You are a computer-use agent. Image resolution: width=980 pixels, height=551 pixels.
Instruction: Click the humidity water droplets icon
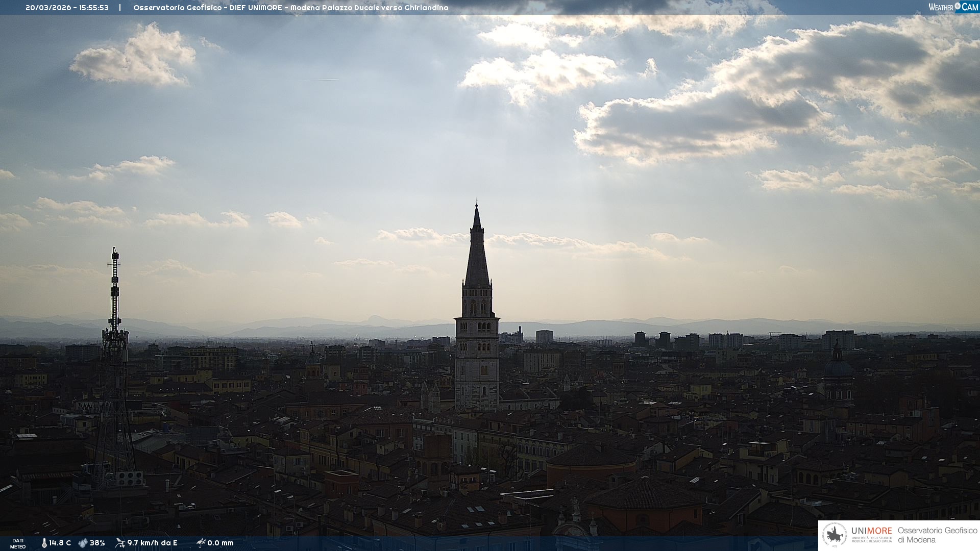[x=83, y=543]
